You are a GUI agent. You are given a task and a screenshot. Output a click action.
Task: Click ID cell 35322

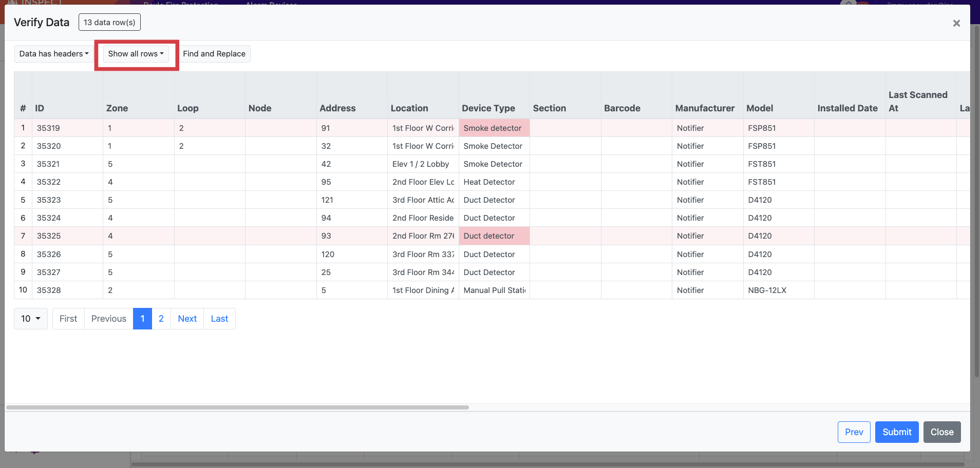(67, 182)
